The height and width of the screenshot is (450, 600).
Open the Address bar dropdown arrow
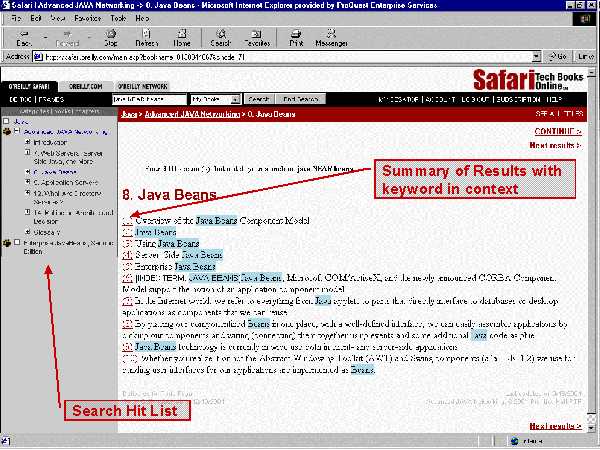[x=537, y=57]
